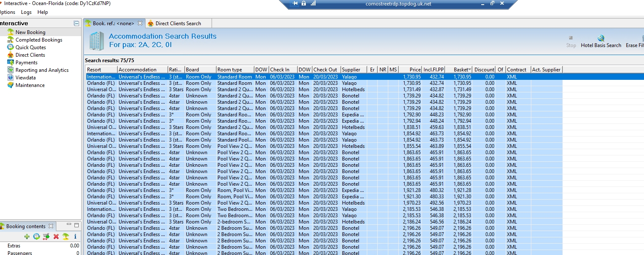
Task: Select the Hotelbeds row priced 1,970.23
Action: tap(324, 203)
